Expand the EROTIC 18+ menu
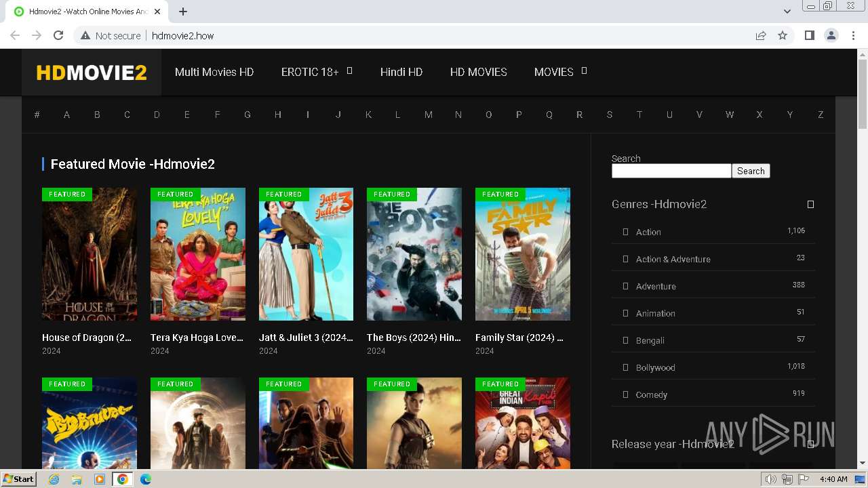Screen dimensions: 868x488 pos(317,72)
